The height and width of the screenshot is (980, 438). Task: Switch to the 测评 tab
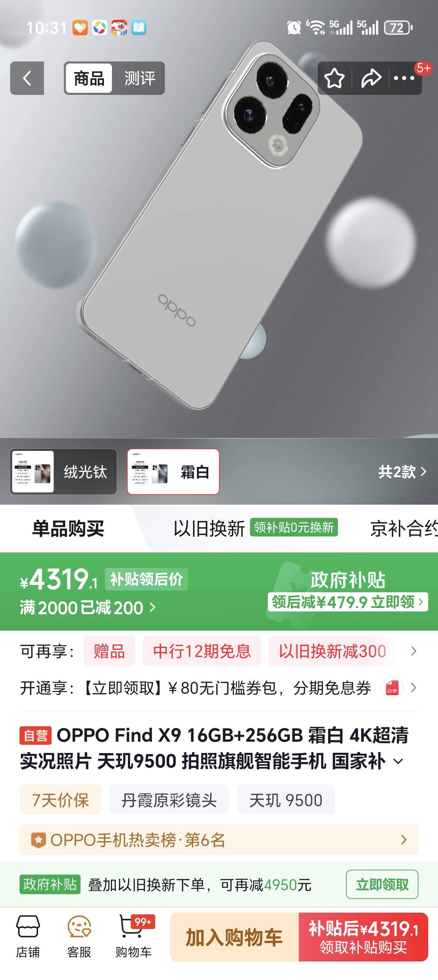[x=139, y=79]
